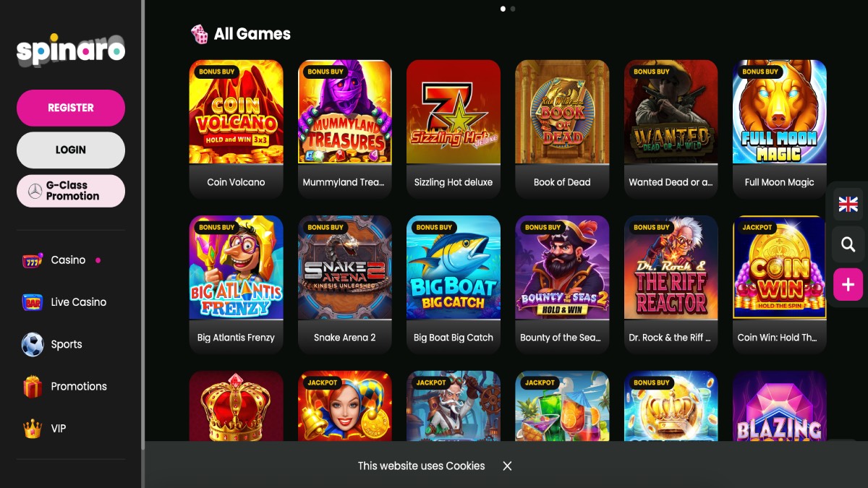The width and height of the screenshot is (868, 488).
Task: Select the Book of Dead game tile
Action: 562,129
